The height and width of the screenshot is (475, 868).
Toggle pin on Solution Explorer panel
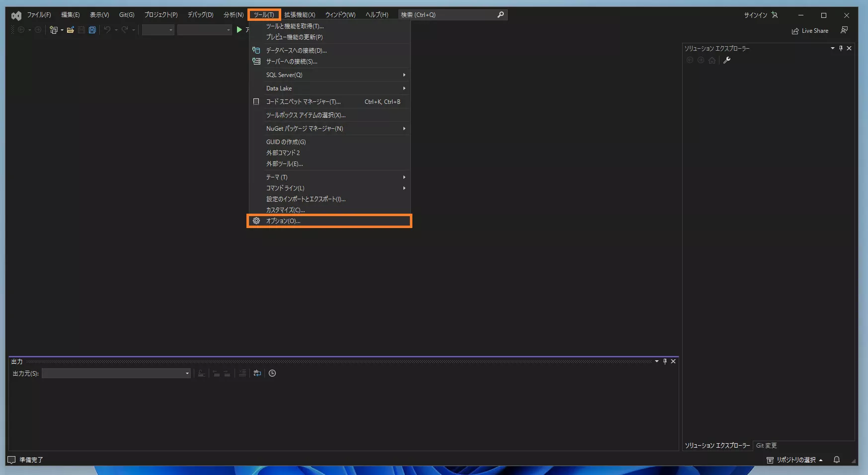pyautogui.click(x=841, y=48)
